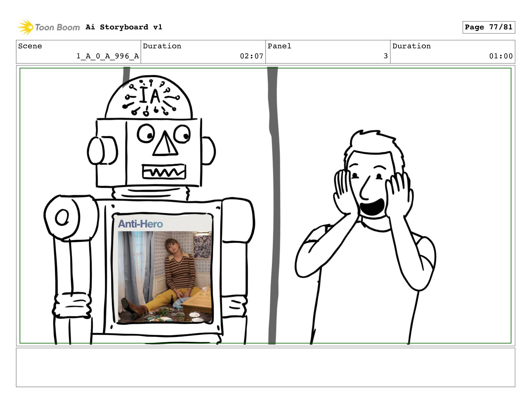Screen dimensions: 532x411
Task: Click the Toon Boom logo
Action: click(x=48, y=27)
